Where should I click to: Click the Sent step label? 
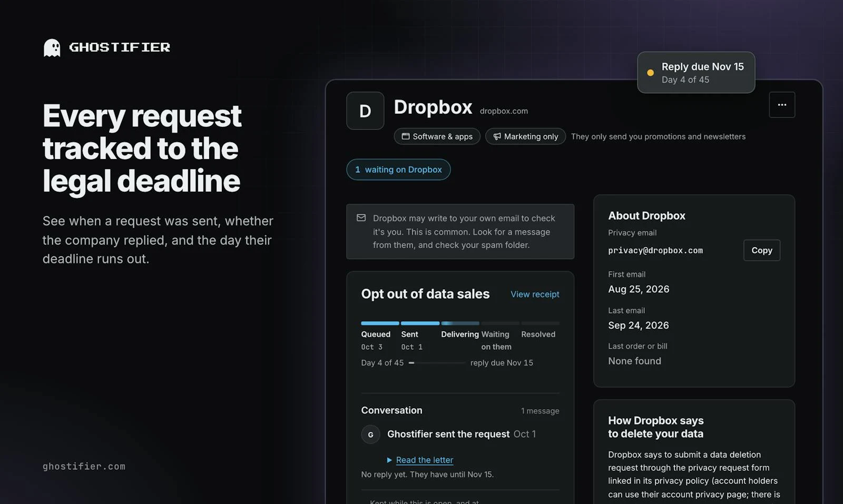tap(409, 334)
